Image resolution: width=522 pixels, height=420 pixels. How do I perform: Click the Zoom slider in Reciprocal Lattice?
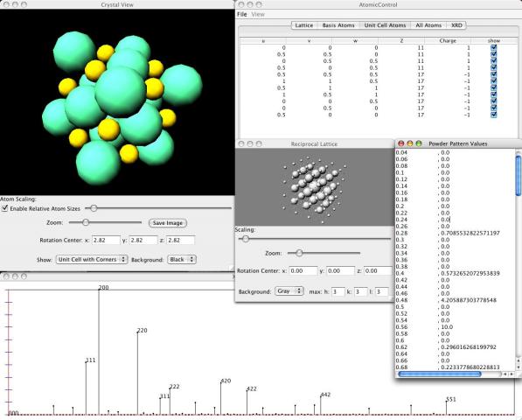324,253
